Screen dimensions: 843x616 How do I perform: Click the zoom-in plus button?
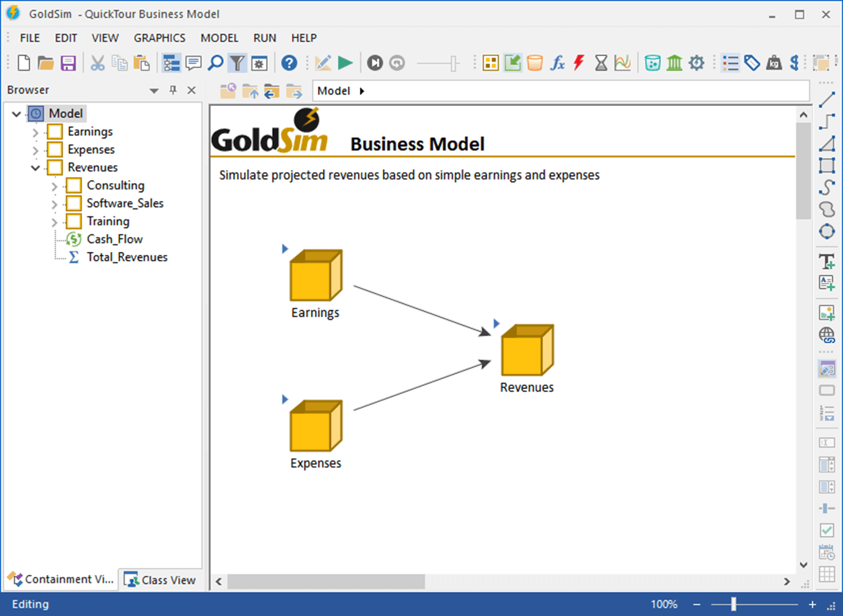(x=812, y=604)
